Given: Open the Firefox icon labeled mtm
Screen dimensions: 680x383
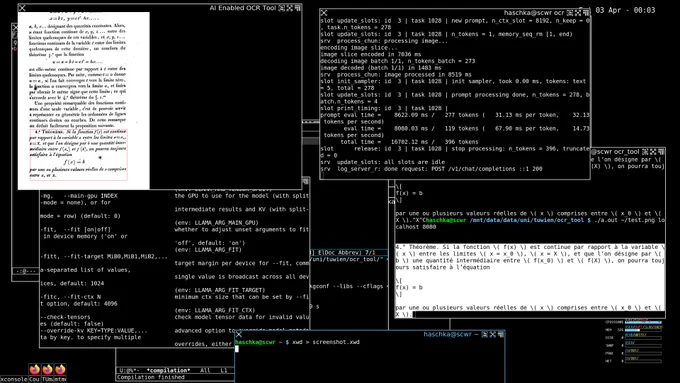Looking at the screenshot, I should pos(60,370).
